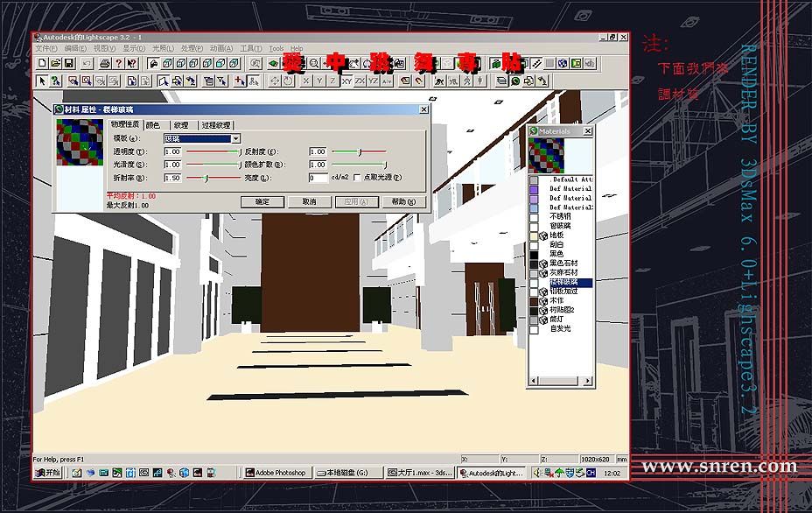Open the Help menu
812x513 pixels.
297,48
